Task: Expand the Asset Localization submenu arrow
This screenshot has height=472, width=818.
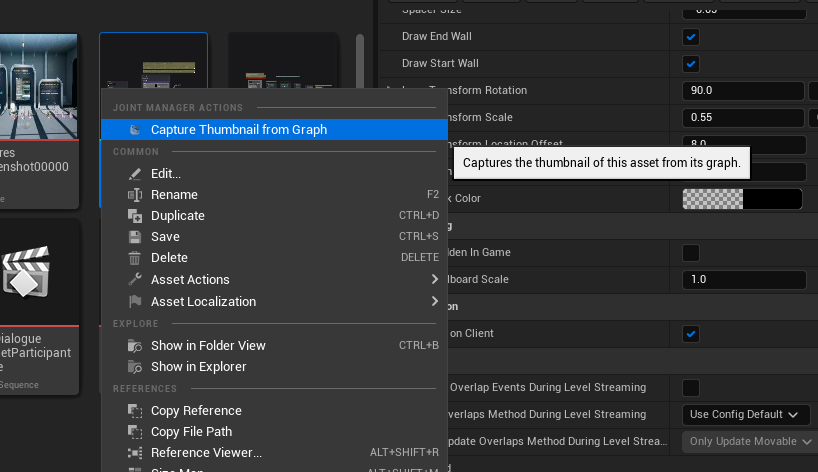Action: point(435,301)
